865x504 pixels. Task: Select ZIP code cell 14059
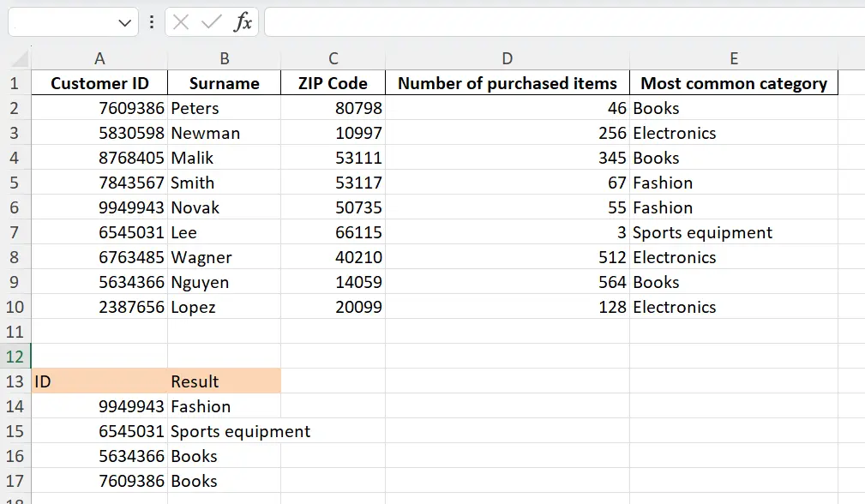coord(333,281)
